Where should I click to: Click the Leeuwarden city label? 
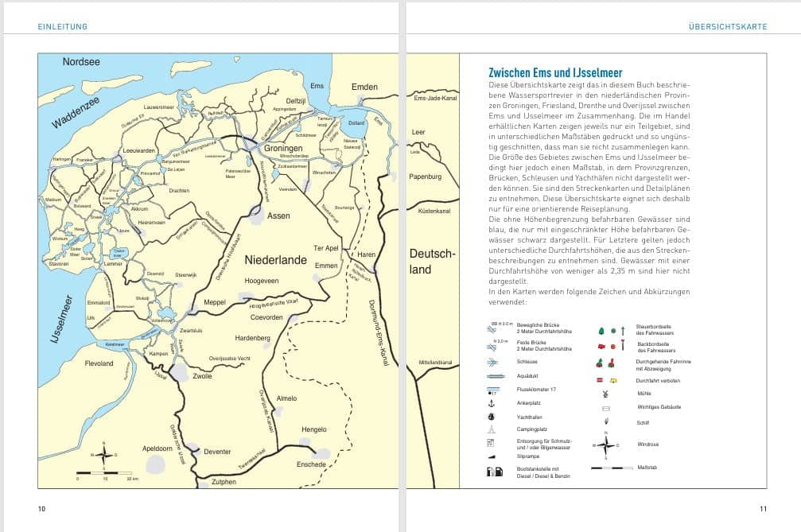coord(139,150)
